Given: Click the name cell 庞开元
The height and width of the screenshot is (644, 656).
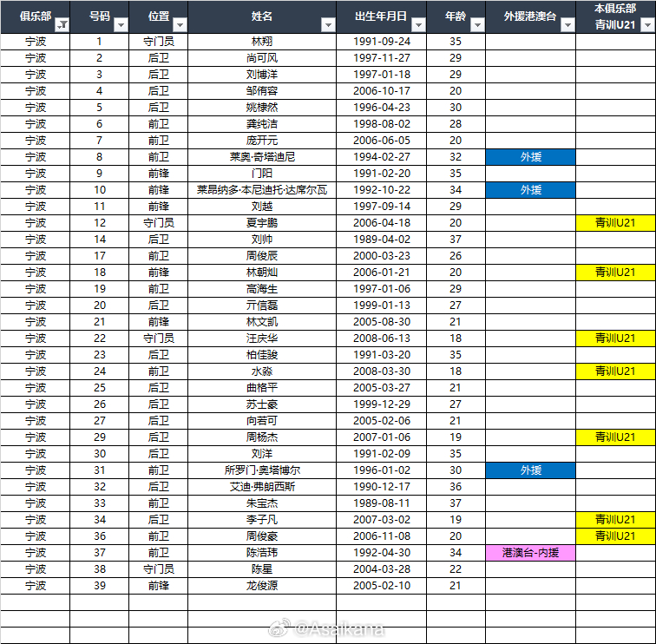Looking at the screenshot, I should (262, 141).
